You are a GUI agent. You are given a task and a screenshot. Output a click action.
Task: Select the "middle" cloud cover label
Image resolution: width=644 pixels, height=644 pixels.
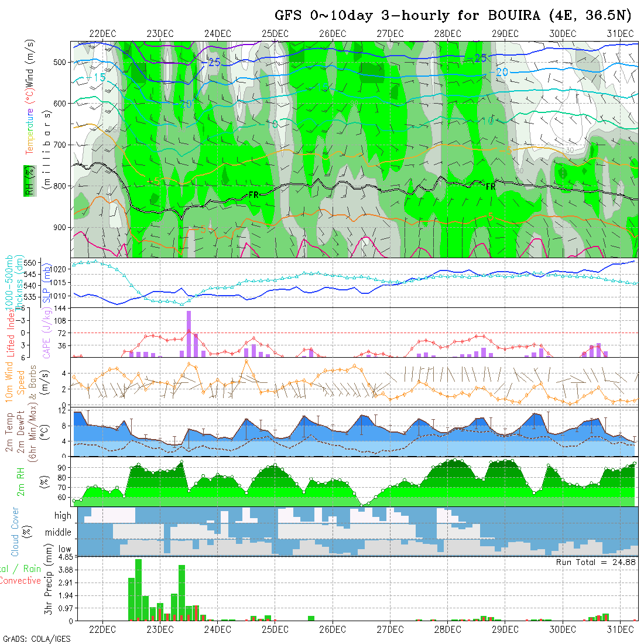[59, 533]
